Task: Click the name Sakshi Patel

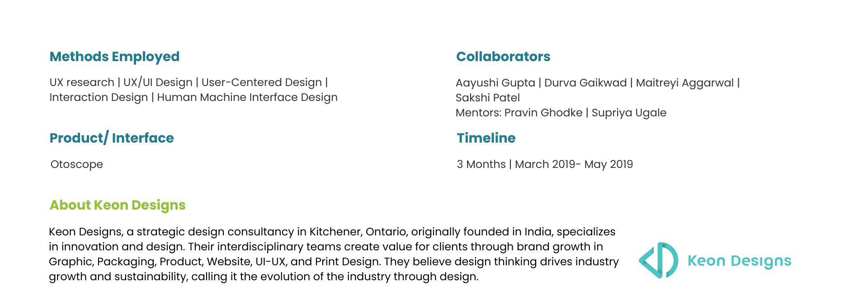Action: pos(487,98)
